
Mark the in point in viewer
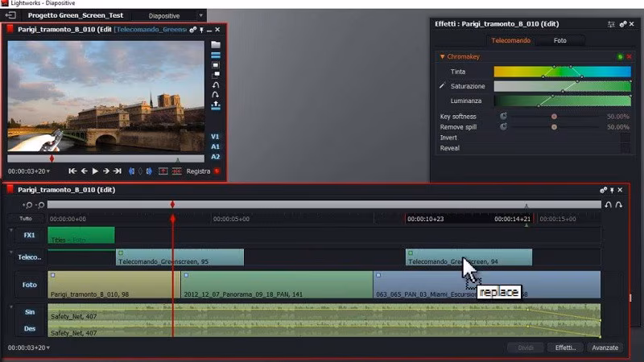(131, 171)
